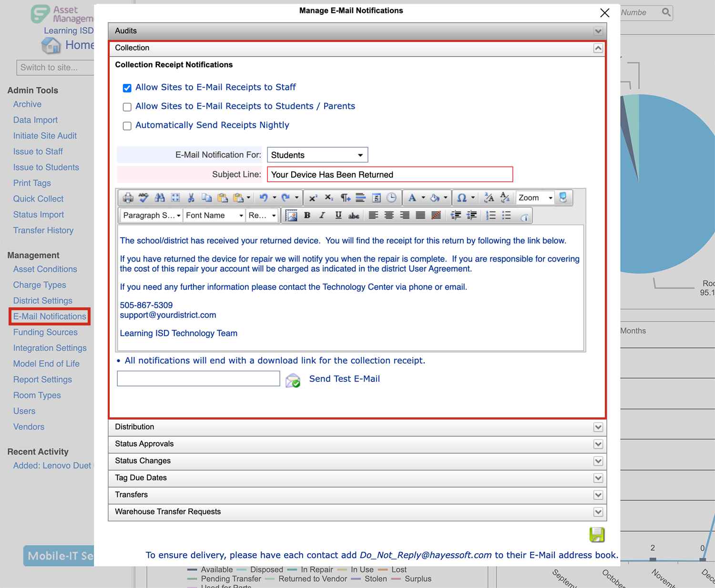Insert a numbered list
Image resolution: width=715 pixels, height=588 pixels.
pyautogui.click(x=491, y=215)
